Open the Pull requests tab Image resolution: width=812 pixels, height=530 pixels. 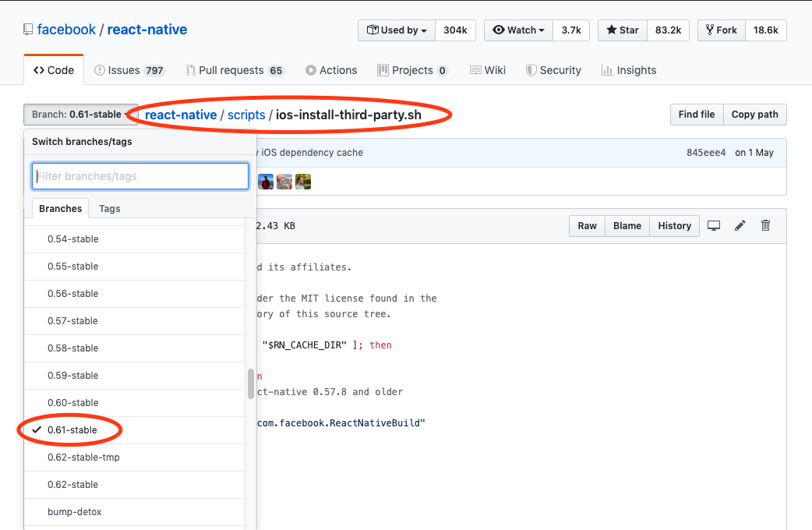(x=235, y=70)
